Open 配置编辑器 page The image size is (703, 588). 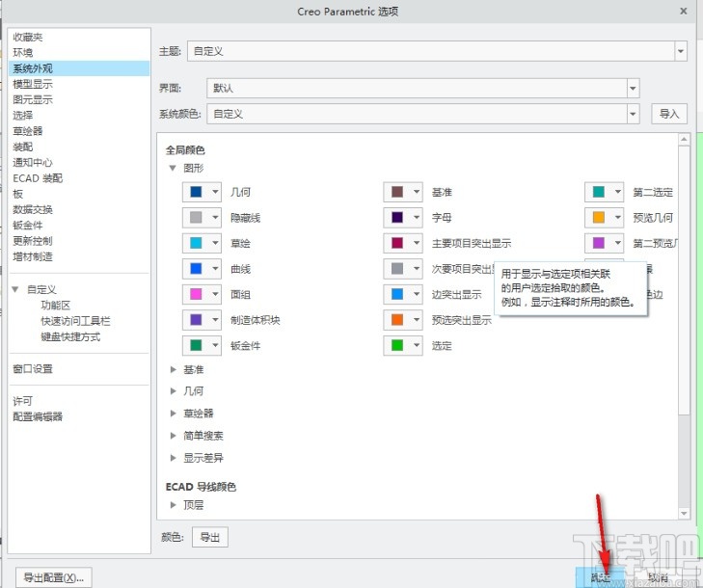click(38, 416)
